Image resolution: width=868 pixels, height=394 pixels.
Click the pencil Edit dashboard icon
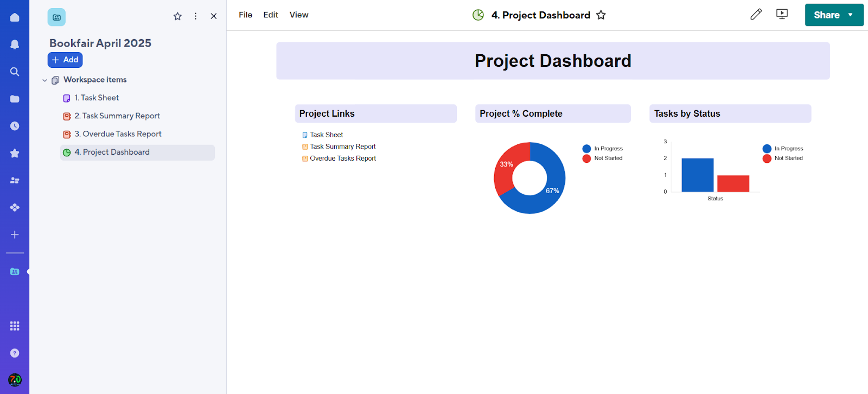click(x=756, y=15)
